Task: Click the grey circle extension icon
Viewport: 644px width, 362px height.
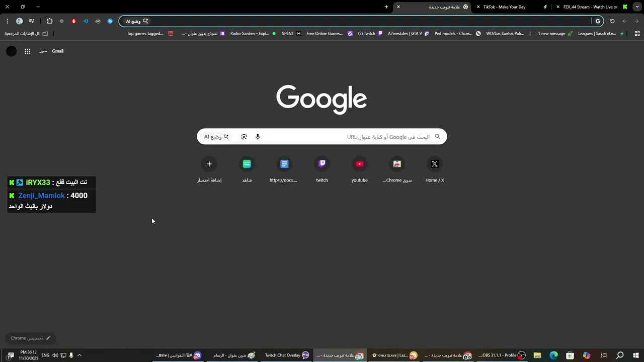Action: click(x=62, y=21)
